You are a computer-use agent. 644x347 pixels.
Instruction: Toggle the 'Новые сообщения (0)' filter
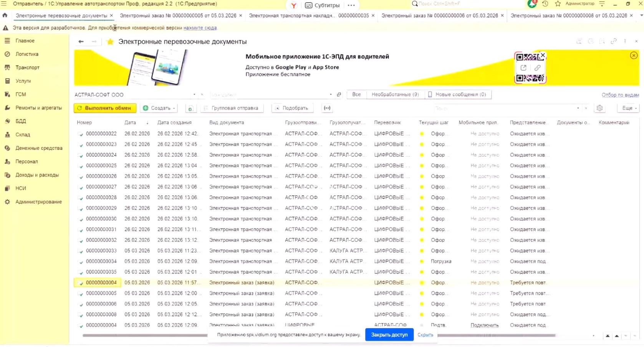pyautogui.click(x=457, y=94)
